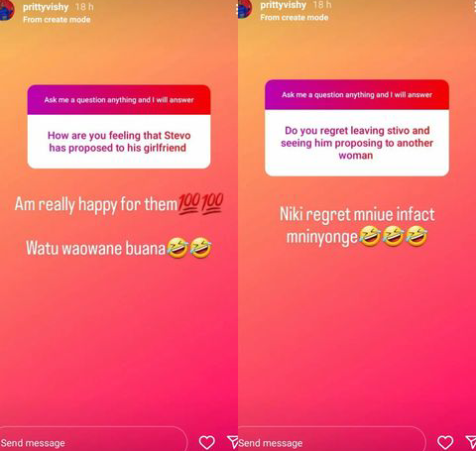Tap the heart icon on left story
476x451 pixels.
coord(207,442)
